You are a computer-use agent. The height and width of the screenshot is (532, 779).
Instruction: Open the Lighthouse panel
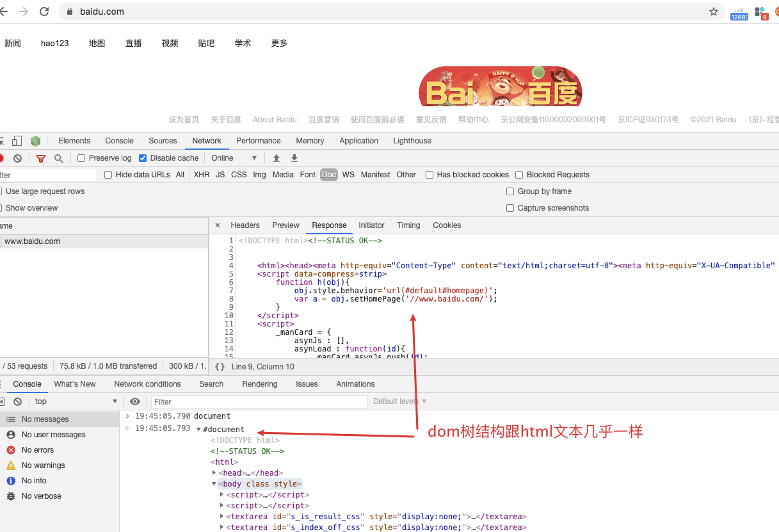412,141
